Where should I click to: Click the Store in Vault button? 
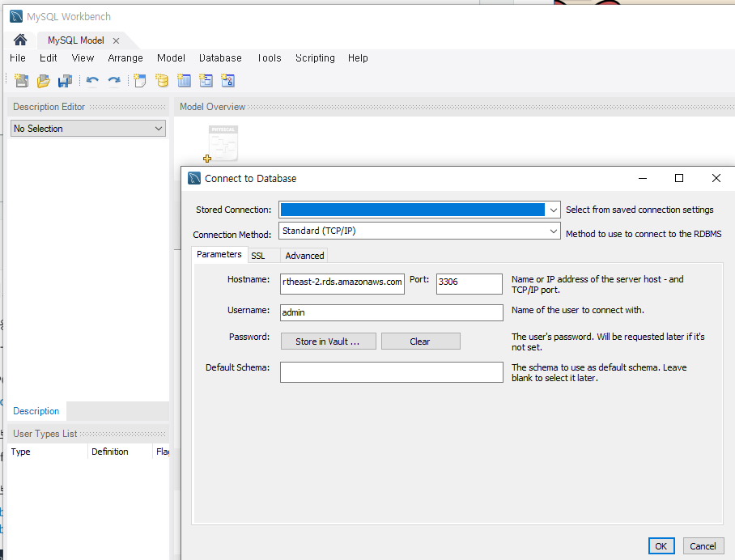click(328, 342)
